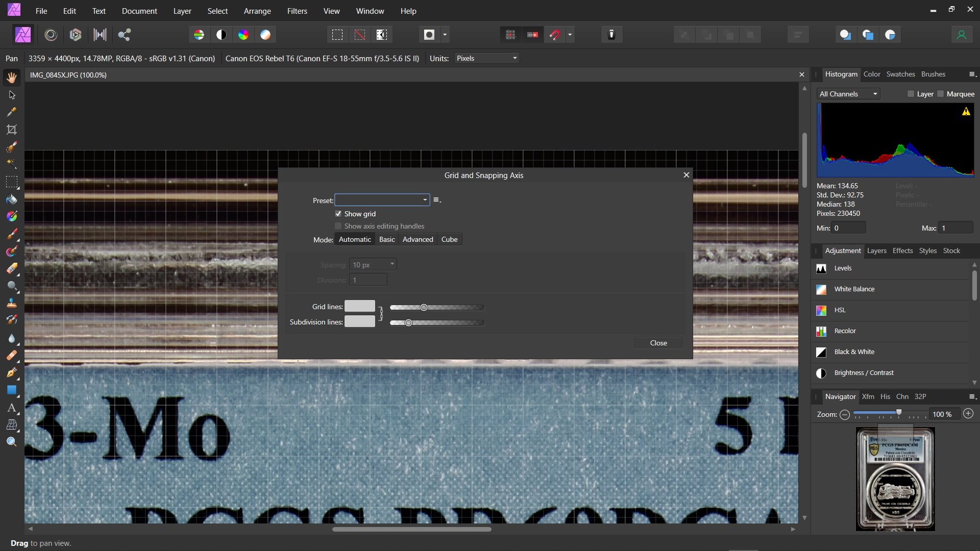Select the Rectangular Marquee tool

tap(12, 182)
